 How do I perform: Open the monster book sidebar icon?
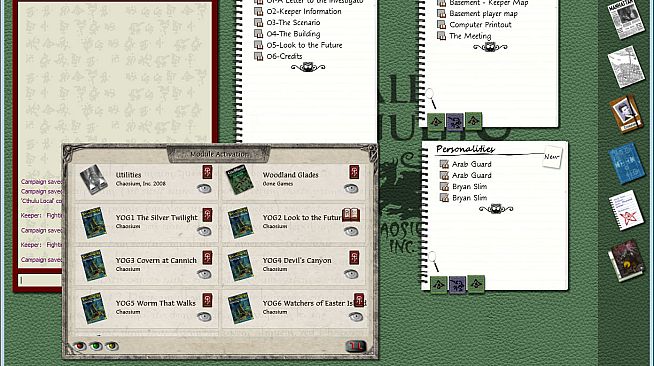tap(626, 260)
